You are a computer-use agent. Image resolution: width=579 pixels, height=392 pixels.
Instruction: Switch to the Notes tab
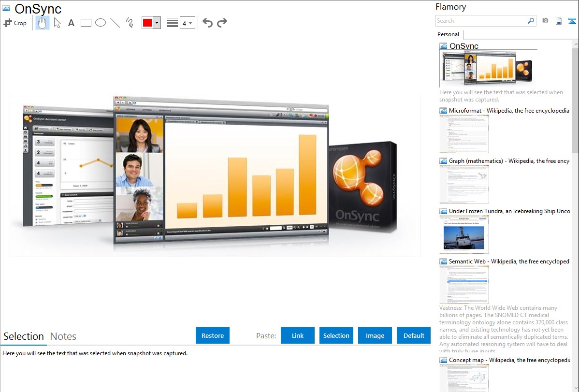pos(63,336)
